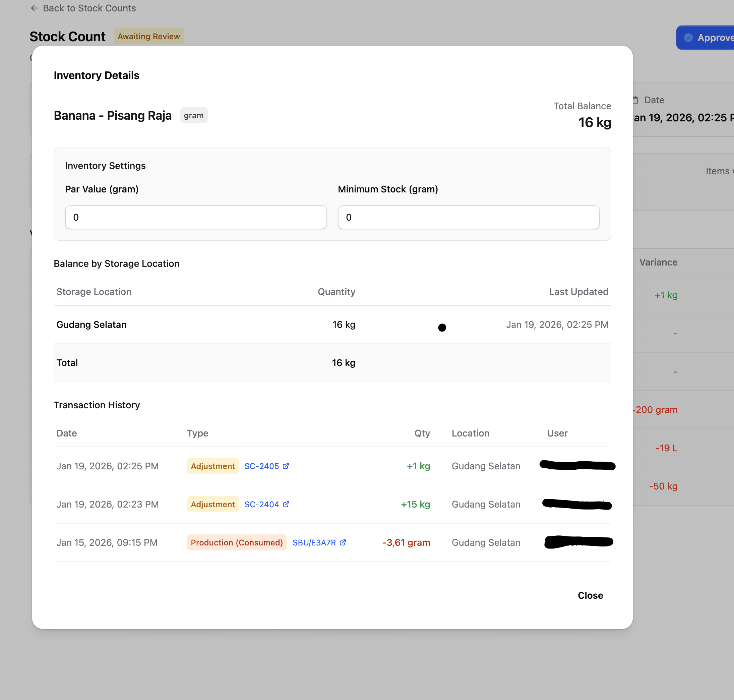Select the Gudang Selatan balance row
This screenshot has width=734, height=700.
332,325
